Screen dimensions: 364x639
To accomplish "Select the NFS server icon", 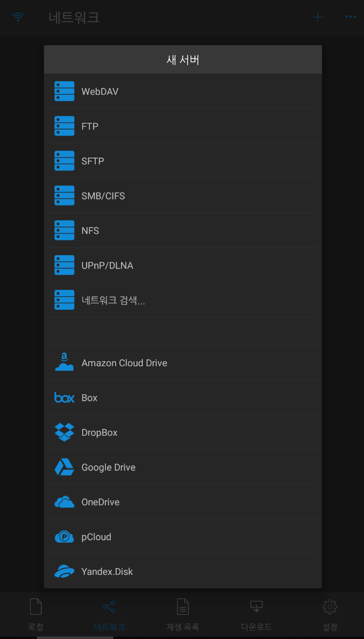I will (x=64, y=231).
